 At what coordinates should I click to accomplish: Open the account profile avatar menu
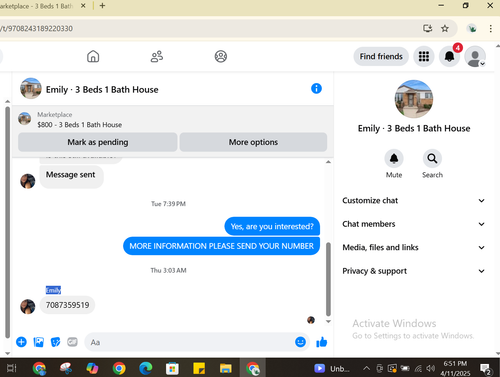point(475,56)
